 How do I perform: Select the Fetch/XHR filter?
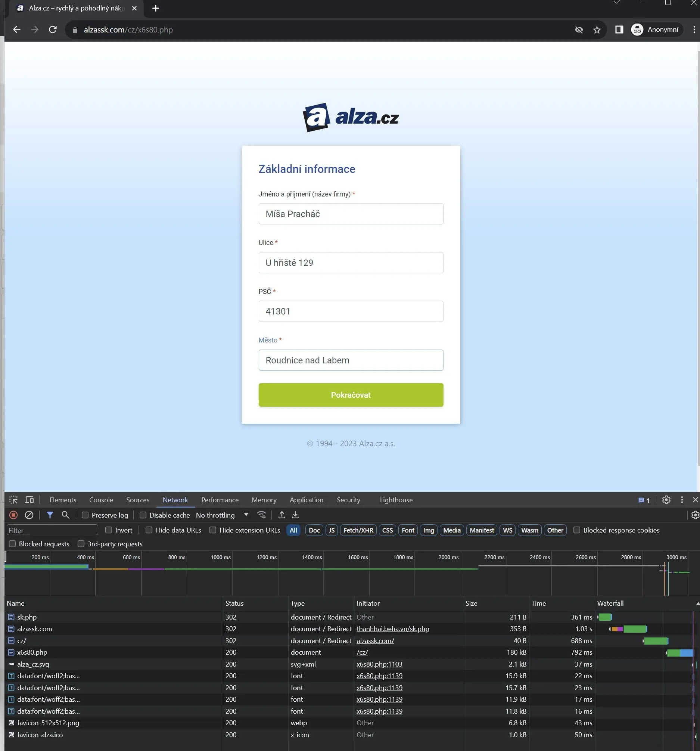(x=358, y=530)
